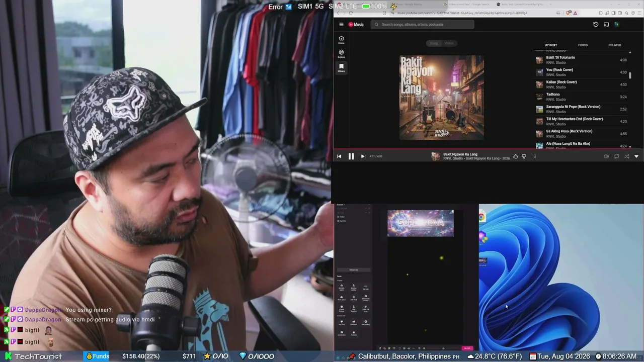
Task: Click the pink Go LIVE button
Action: coord(467,348)
